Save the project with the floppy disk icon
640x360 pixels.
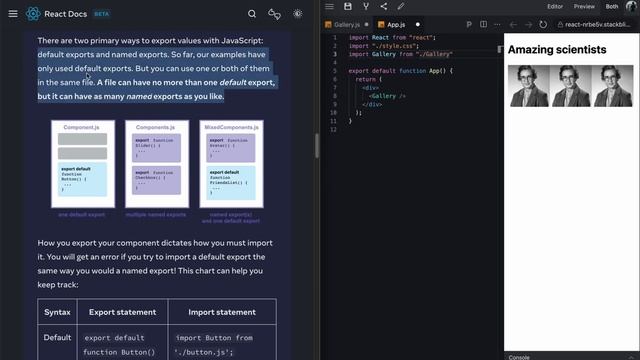348,6
